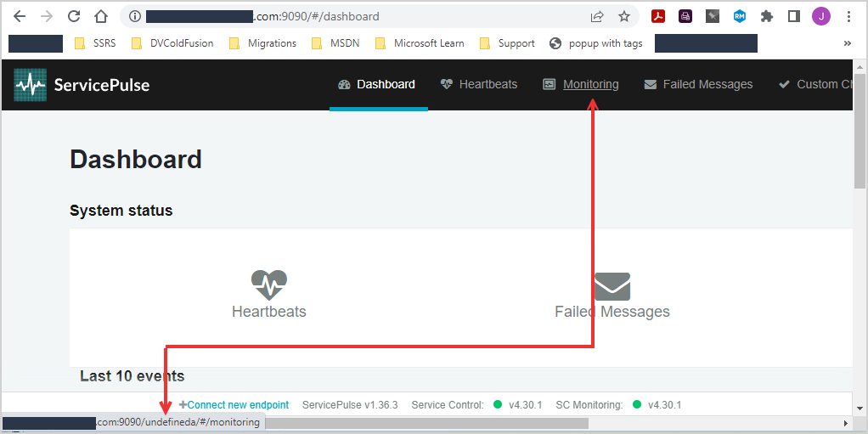Go forward with the browser arrow
Screen dimensions: 868x434
pyautogui.click(x=47, y=17)
